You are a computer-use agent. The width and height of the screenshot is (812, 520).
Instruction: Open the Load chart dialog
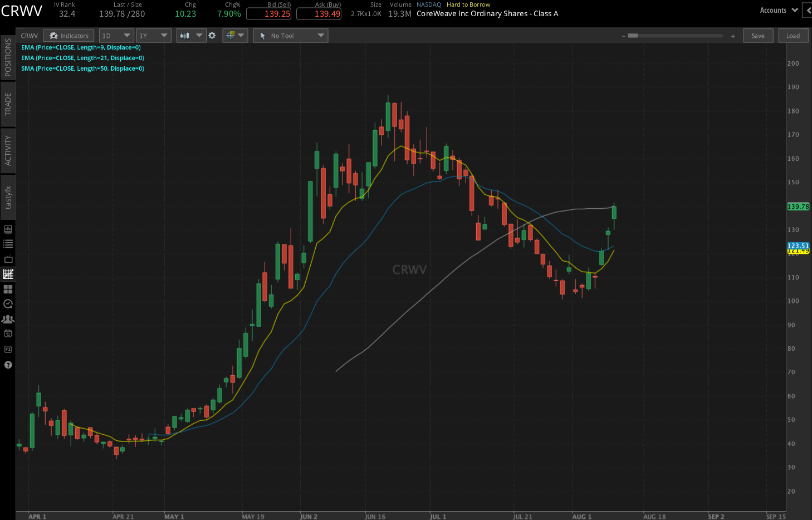(793, 35)
